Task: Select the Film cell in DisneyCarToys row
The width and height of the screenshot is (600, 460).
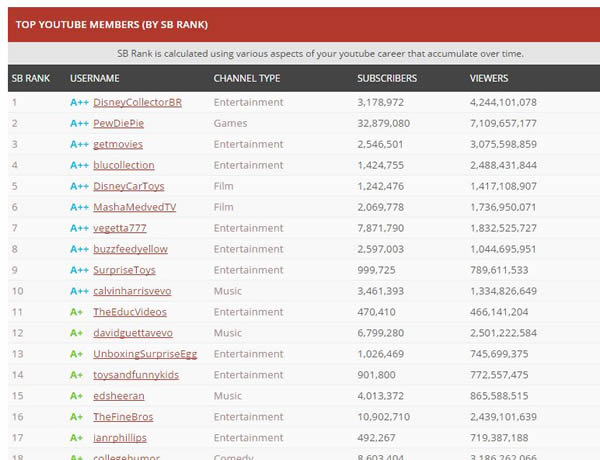Action: (x=223, y=186)
